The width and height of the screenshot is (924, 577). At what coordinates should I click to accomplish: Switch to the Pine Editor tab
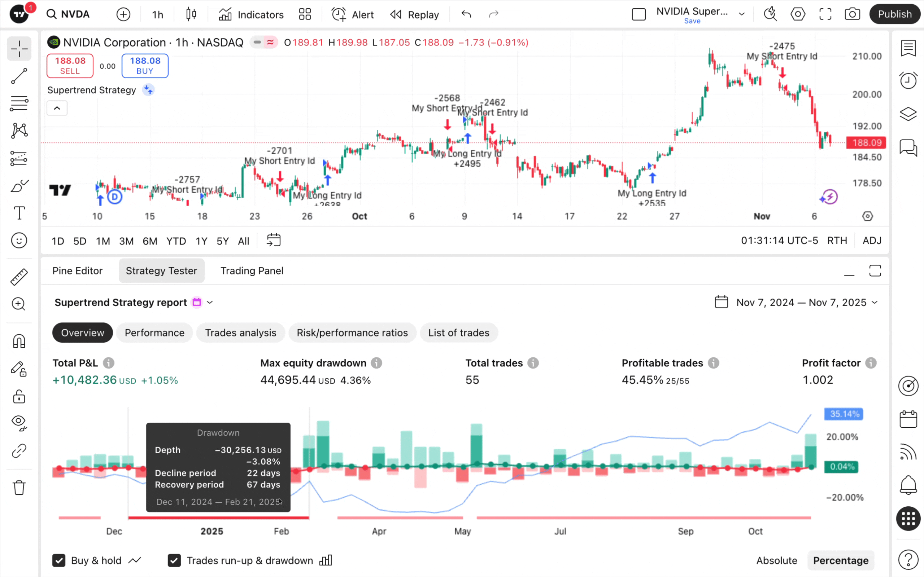78,270
